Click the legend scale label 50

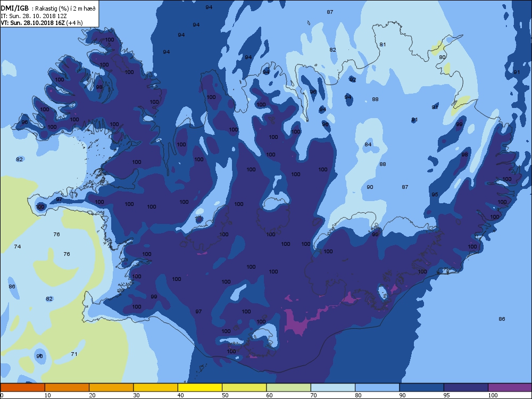pyautogui.click(x=225, y=395)
